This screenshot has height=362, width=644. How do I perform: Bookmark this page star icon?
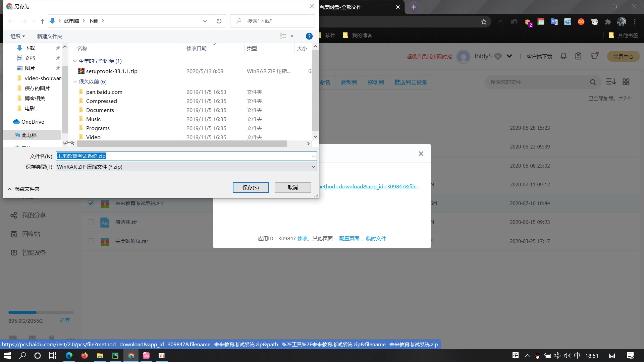484,22
